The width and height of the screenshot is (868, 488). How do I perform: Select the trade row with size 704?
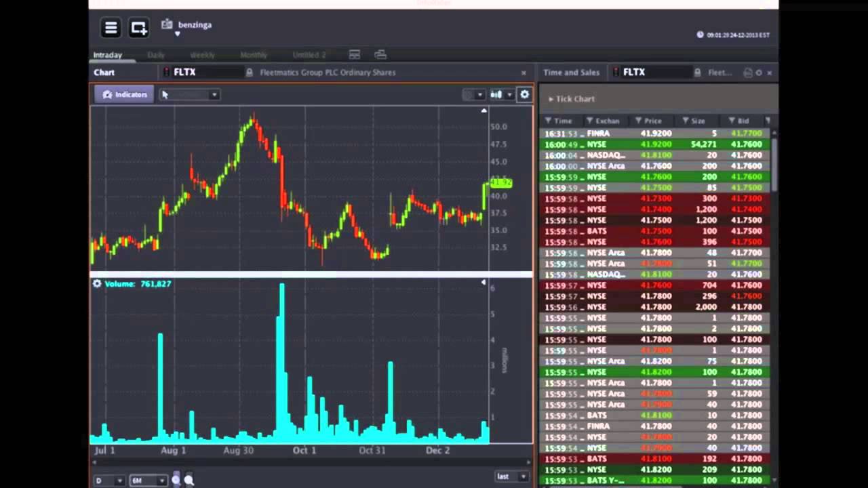[x=655, y=285]
